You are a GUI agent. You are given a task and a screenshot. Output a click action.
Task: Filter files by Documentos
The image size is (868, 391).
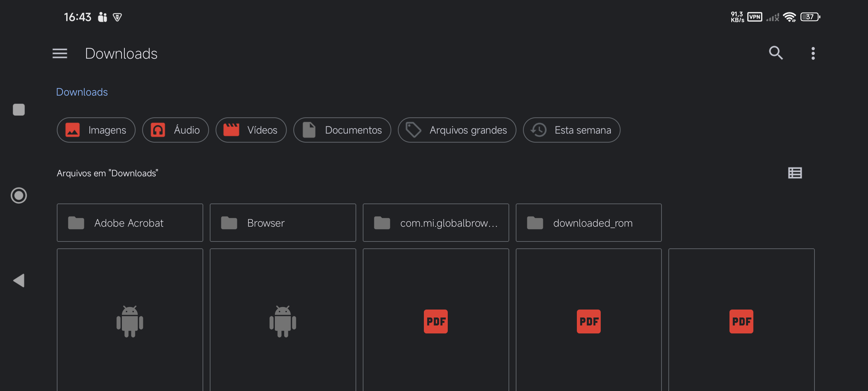coord(342,130)
